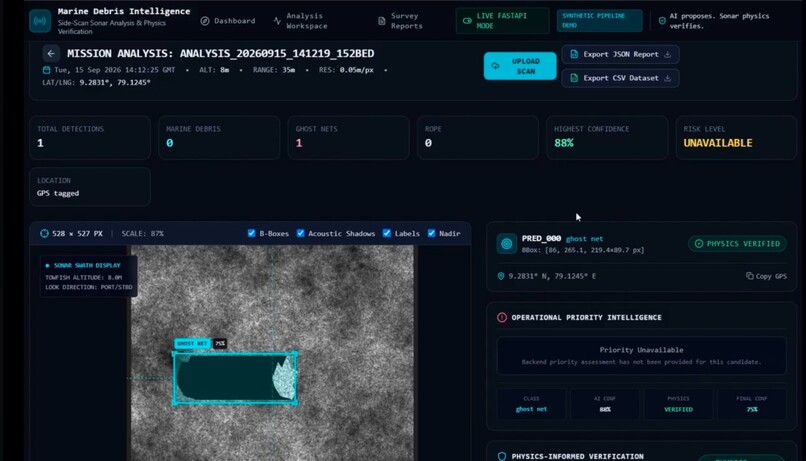806x461 pixels.
Task: Click the Class ghost net cell
Action: click(x=532, y=404)
